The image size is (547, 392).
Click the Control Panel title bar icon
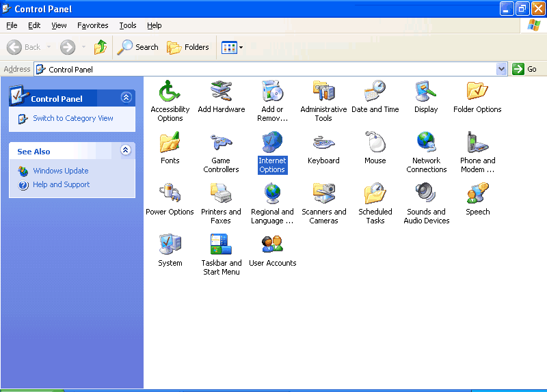[x=7, y=8]
